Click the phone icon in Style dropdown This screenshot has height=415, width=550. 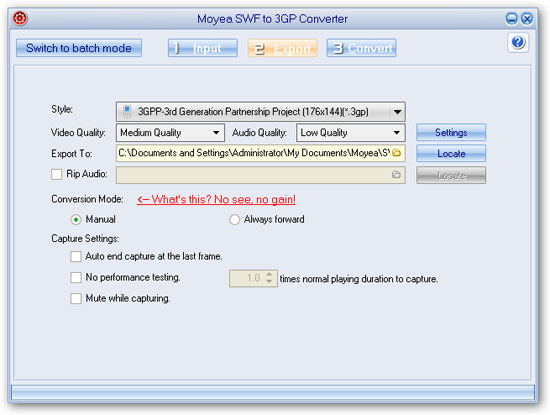[127, 112]
